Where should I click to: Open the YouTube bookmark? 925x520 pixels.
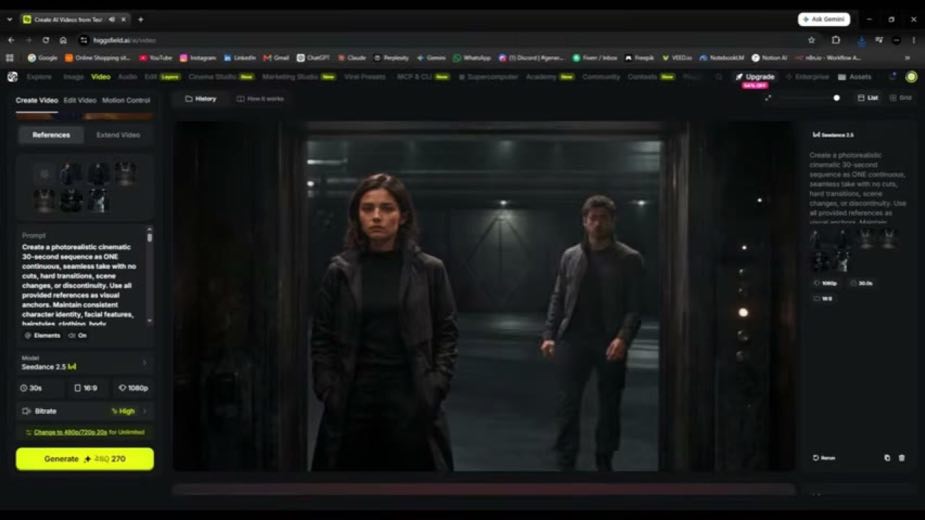tap(156, 58)
